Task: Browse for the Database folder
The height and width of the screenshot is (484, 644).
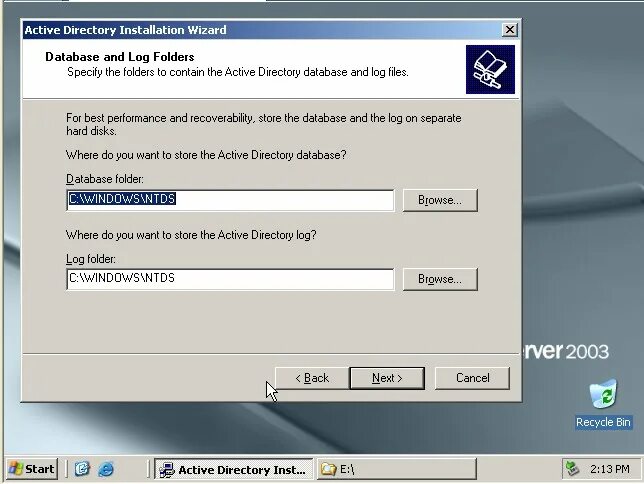Action: [x=440, y=200]
